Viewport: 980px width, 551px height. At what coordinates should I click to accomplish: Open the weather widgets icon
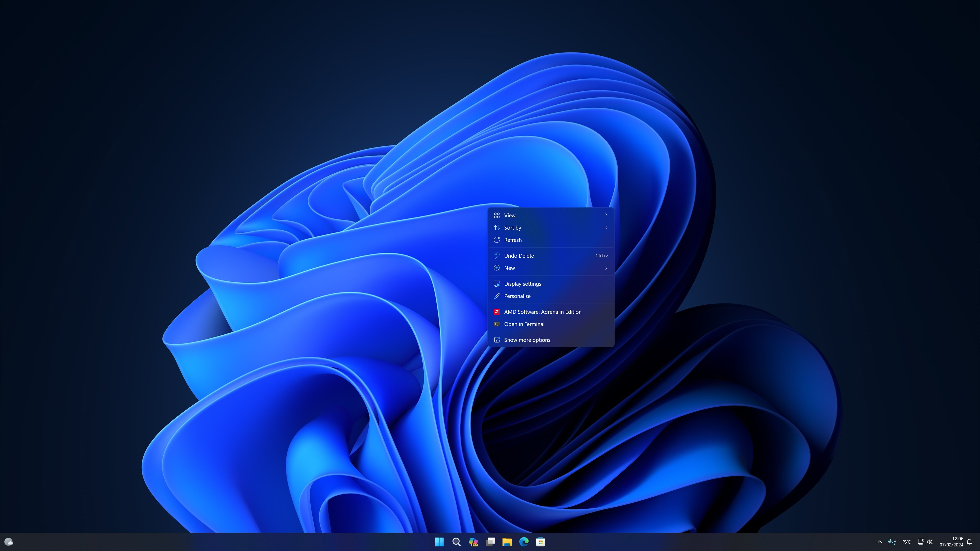click(8, 542)
